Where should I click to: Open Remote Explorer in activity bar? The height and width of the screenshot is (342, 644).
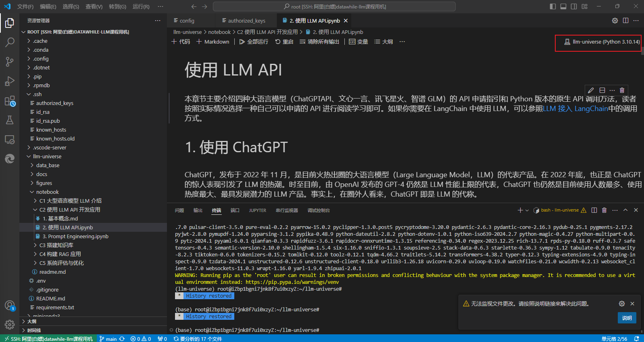tap(10, 140)
